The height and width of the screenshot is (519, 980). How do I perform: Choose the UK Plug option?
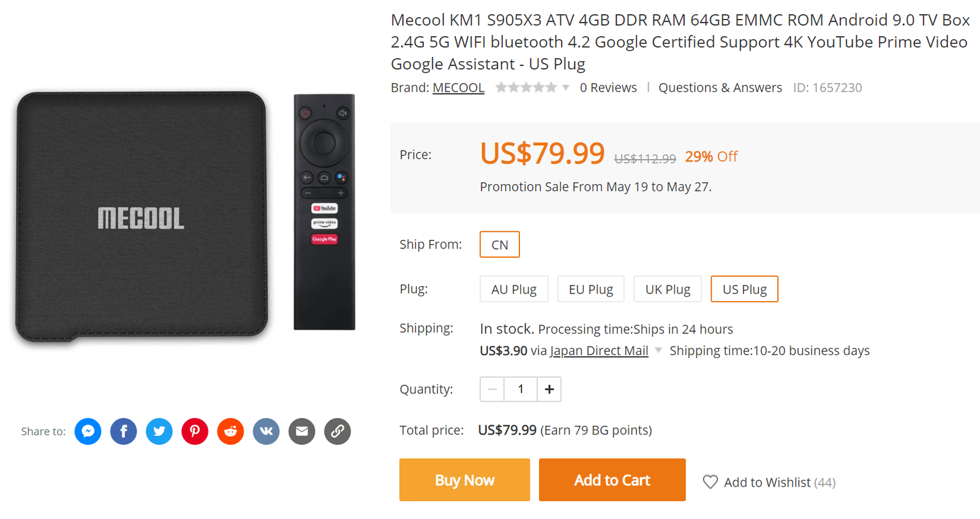[667, 289]
